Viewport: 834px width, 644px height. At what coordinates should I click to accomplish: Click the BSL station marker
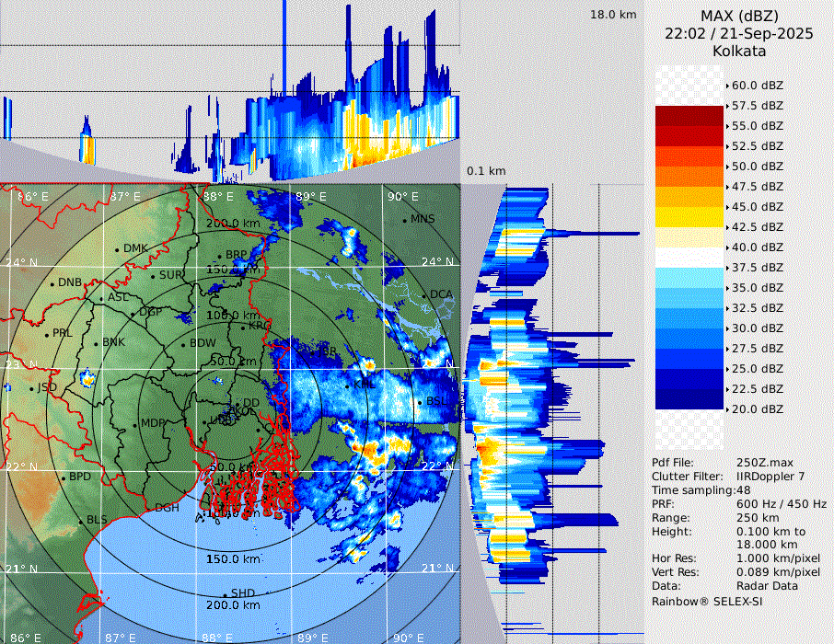pyautogui.click(x=420, y=402)
